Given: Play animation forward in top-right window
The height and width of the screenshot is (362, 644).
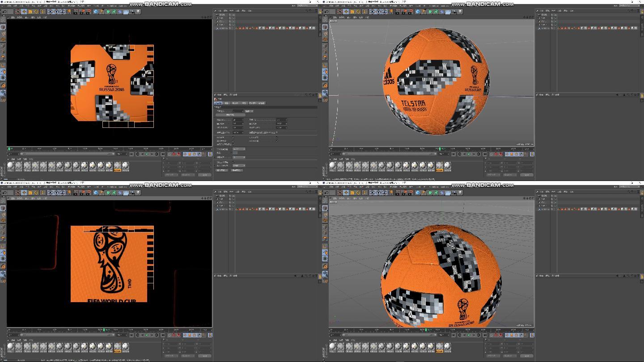Looking at the screenshot, I should (469, 154).
